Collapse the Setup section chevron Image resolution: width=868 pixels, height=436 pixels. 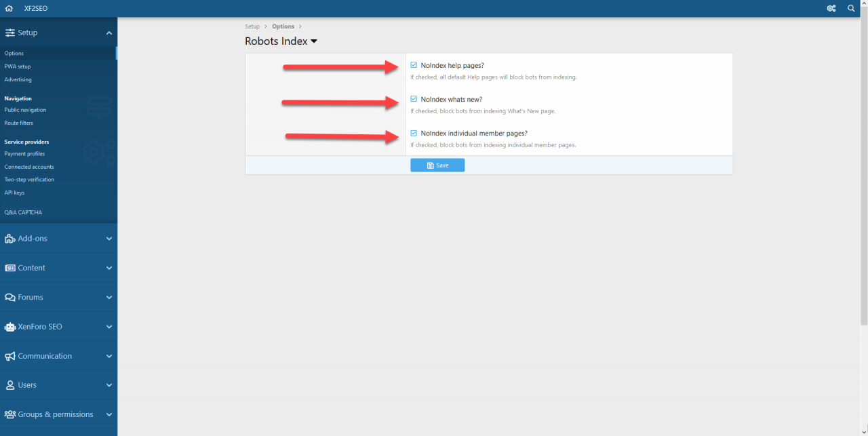pos(109,33)
